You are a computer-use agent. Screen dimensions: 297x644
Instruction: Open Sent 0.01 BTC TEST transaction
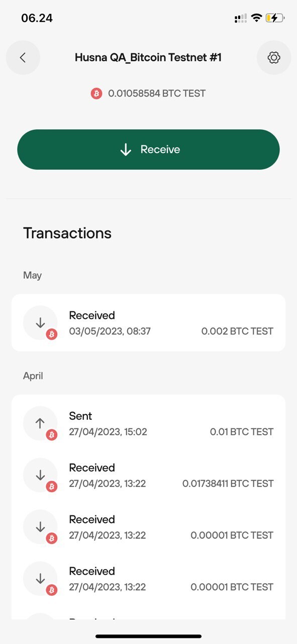pos(148,423)
